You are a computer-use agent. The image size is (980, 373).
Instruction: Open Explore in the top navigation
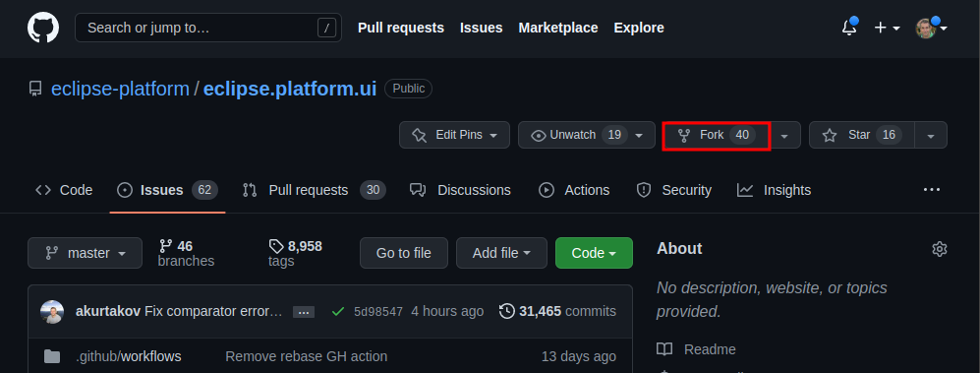(639, 28)
